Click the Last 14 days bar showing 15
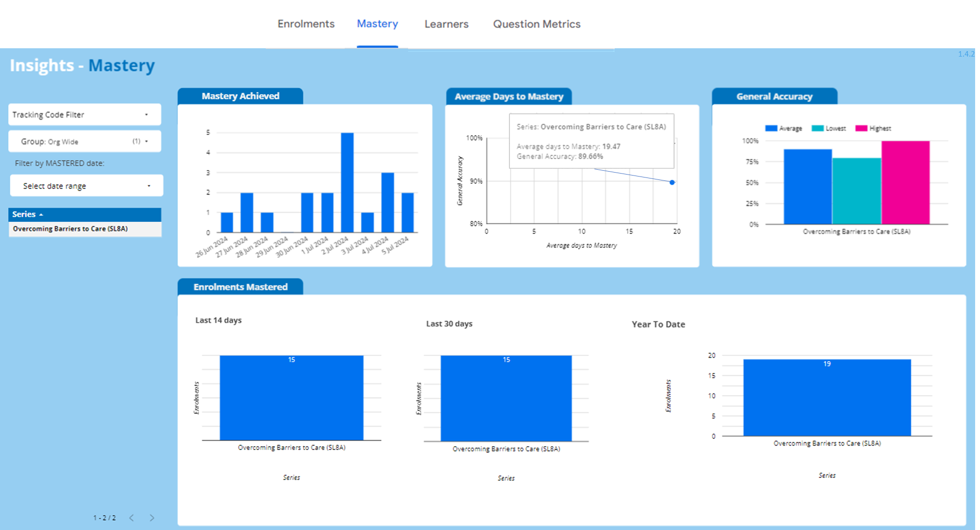 pyautogui.click(x=291, y=397)
